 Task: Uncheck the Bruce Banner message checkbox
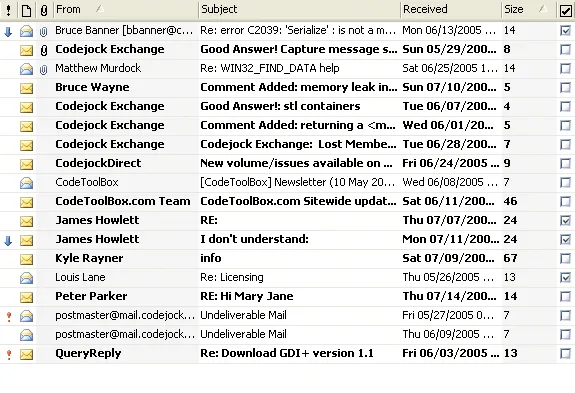565,30
